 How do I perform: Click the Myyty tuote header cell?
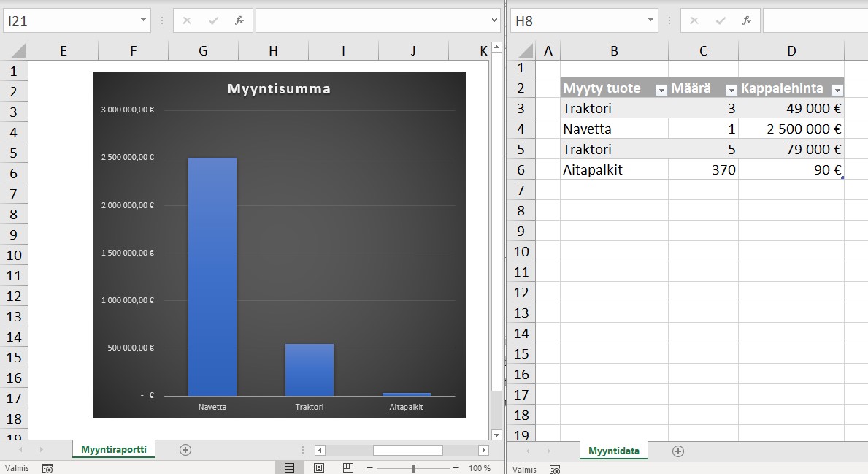coord(614,88)
